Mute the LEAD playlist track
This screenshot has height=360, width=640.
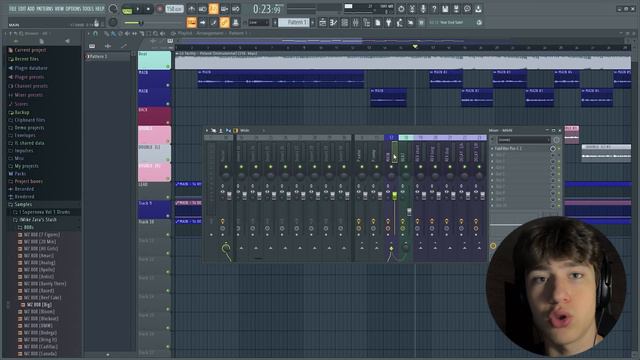[168, 197]
